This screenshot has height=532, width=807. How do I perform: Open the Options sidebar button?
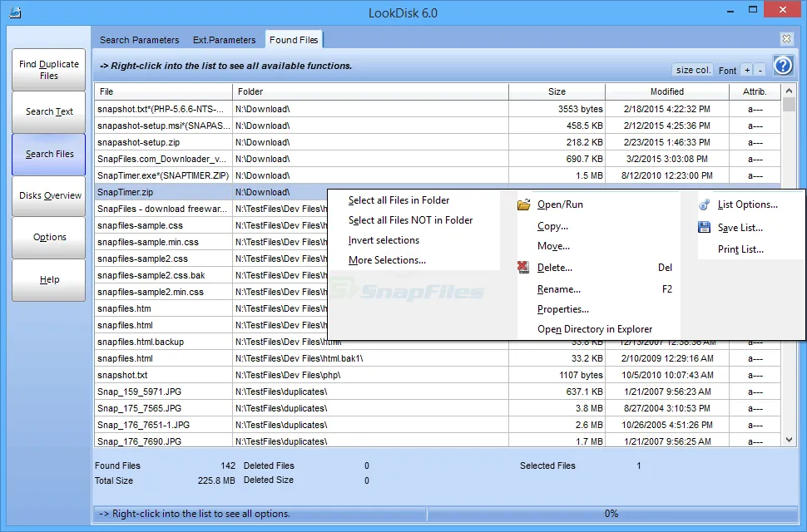tap(49, 237)
